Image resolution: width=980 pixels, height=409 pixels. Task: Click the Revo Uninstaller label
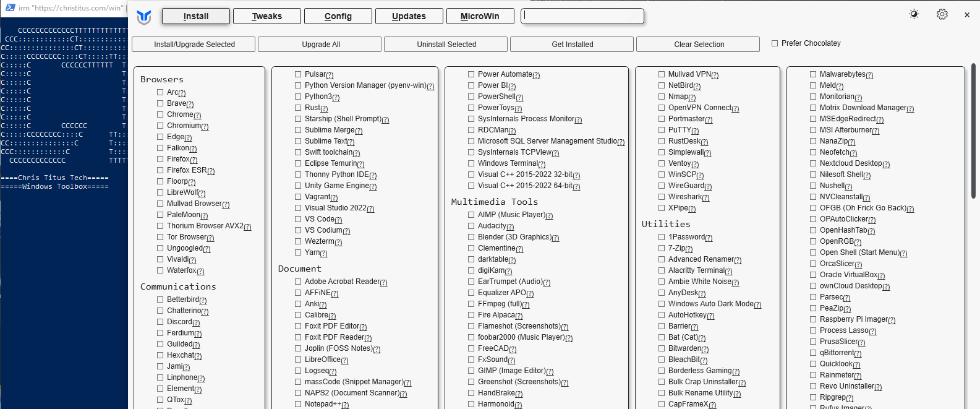click(847, 386)
